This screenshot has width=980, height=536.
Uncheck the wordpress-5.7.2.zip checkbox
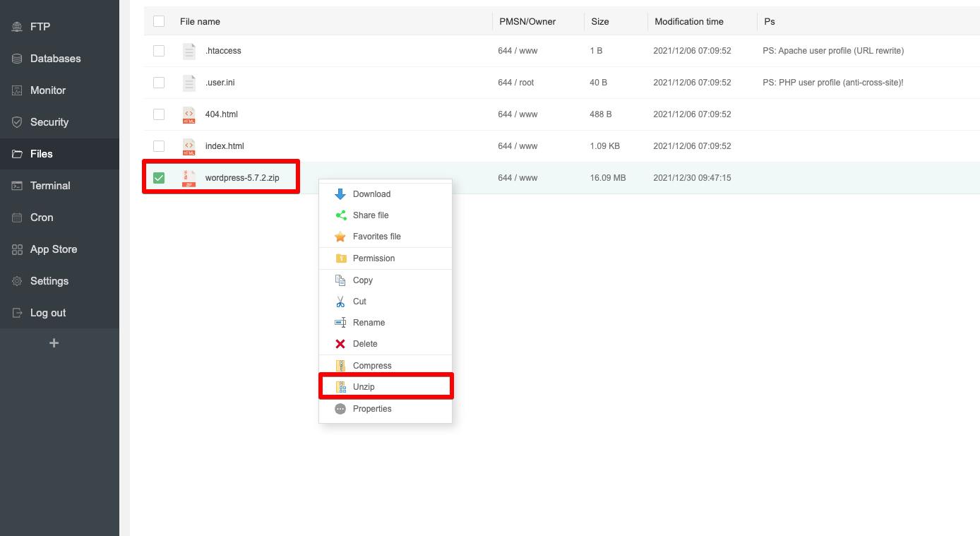pos(159,178)
